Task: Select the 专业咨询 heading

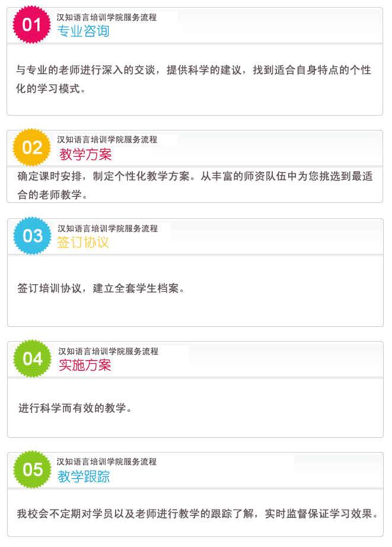Action: [x=84, y=31]
